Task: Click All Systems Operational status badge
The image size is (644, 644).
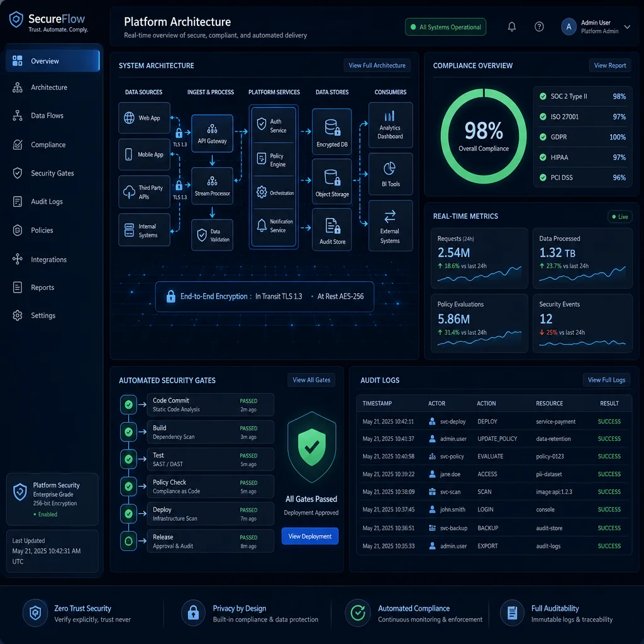Action: (445, 27)
